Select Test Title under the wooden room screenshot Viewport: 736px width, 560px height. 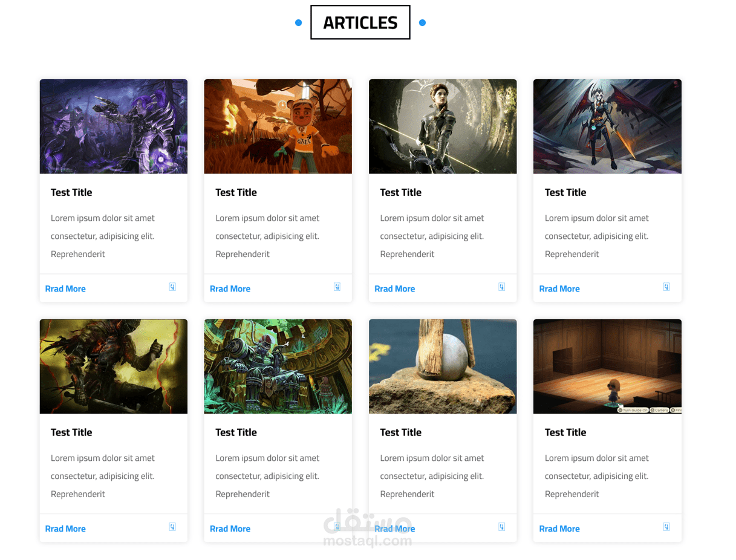pos(565,432)
